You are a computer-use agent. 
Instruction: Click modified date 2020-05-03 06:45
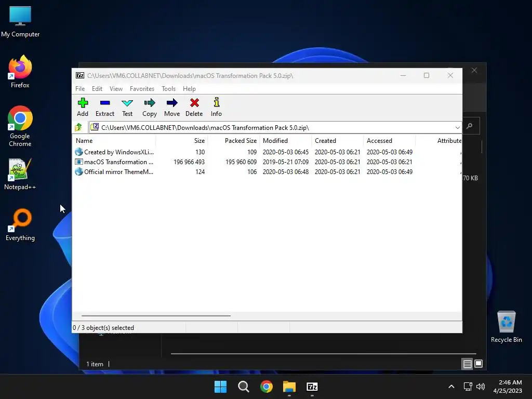pyautogui.click(x=286, y=152)
